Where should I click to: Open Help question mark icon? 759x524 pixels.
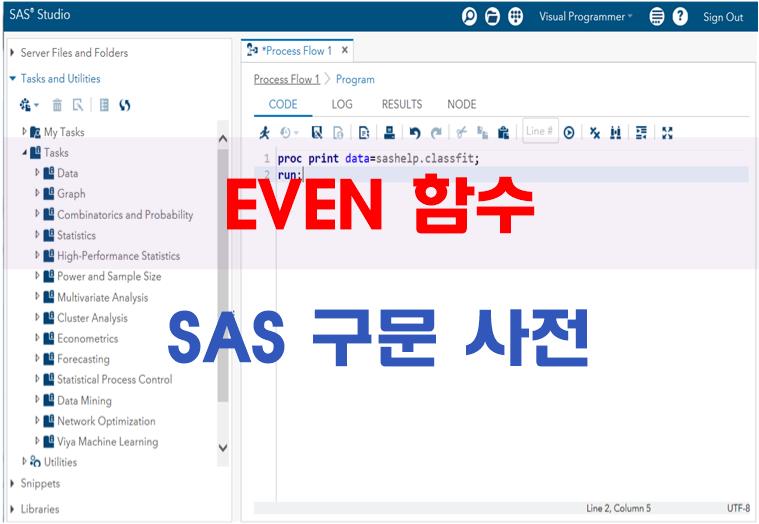[680, 16]
